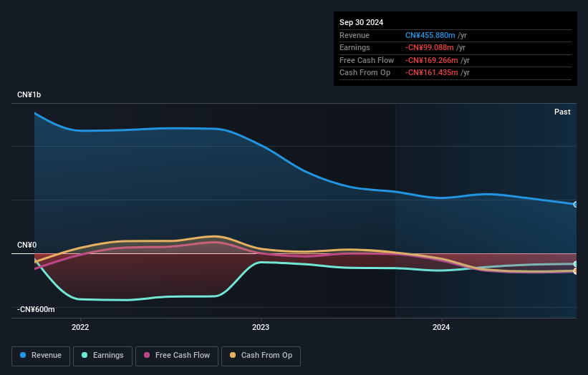Click the CN¥1b y-axis label

[29, 94]
